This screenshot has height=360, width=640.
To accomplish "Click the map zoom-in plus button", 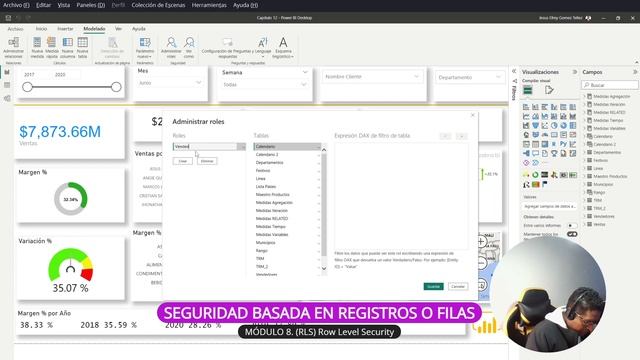I will 481,242.
